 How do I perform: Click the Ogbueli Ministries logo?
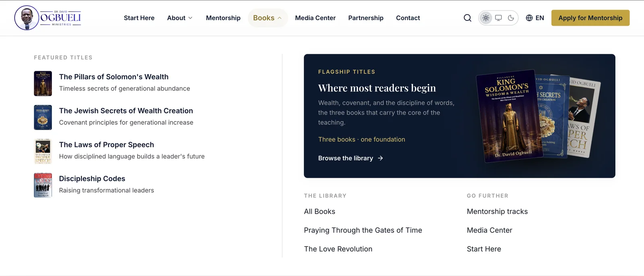pos(48,18)
